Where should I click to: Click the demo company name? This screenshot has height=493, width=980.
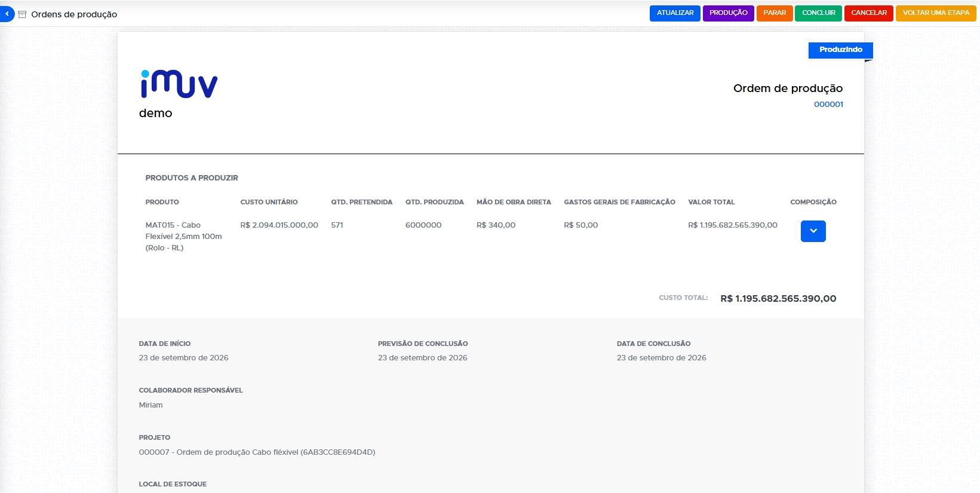(156, 114)
